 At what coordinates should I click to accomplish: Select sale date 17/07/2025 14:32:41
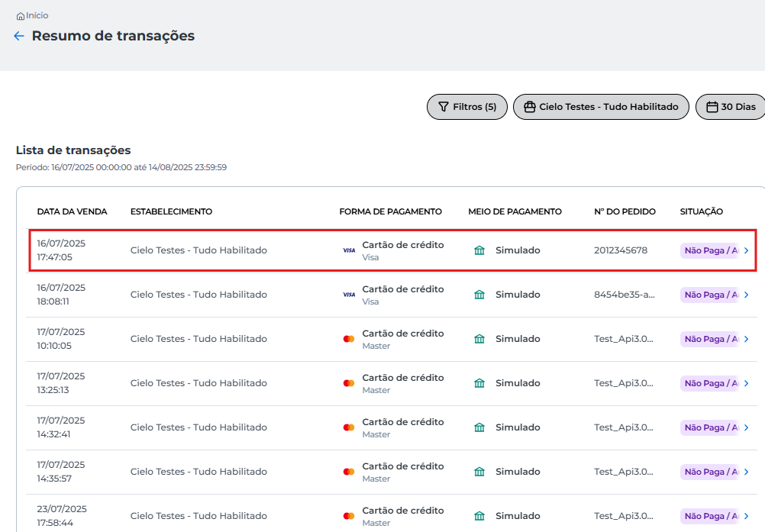[61, 427]
